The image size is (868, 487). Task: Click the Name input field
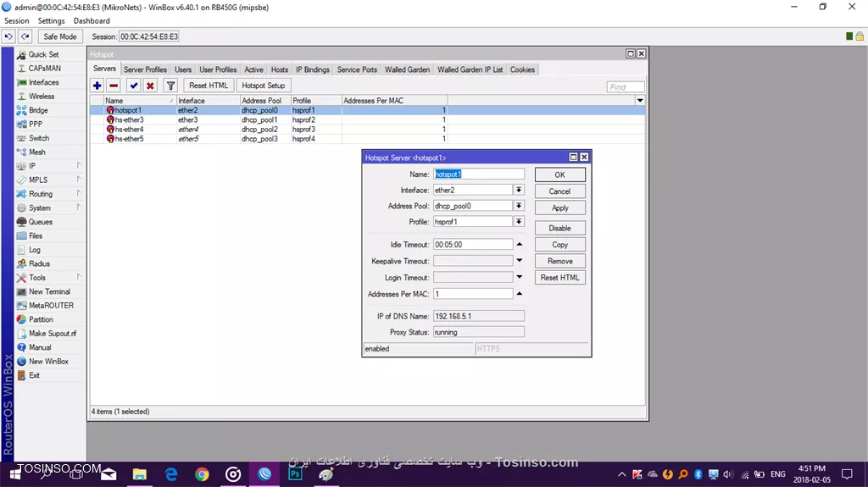tap(479, 174)
